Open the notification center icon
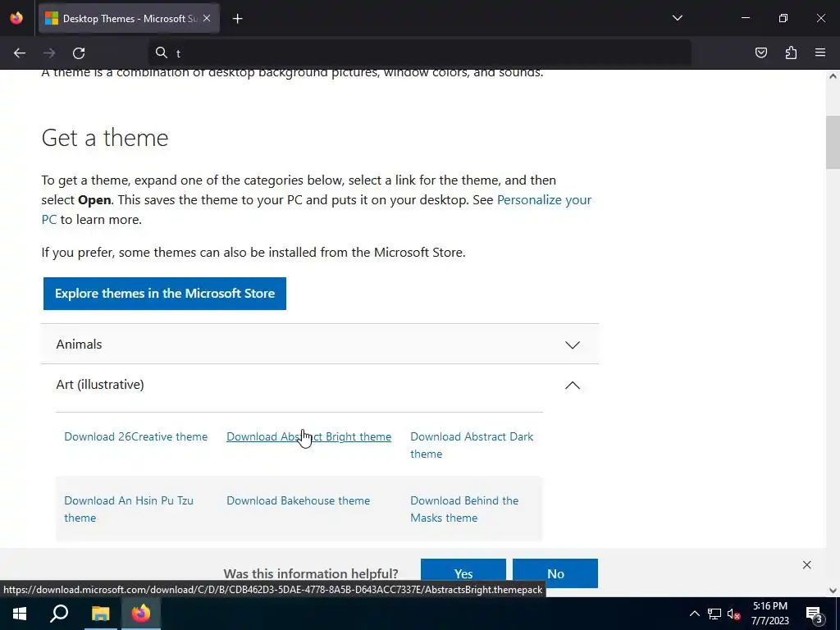The image size is (840, 630). pyautogui.click(x=815, y=614)
